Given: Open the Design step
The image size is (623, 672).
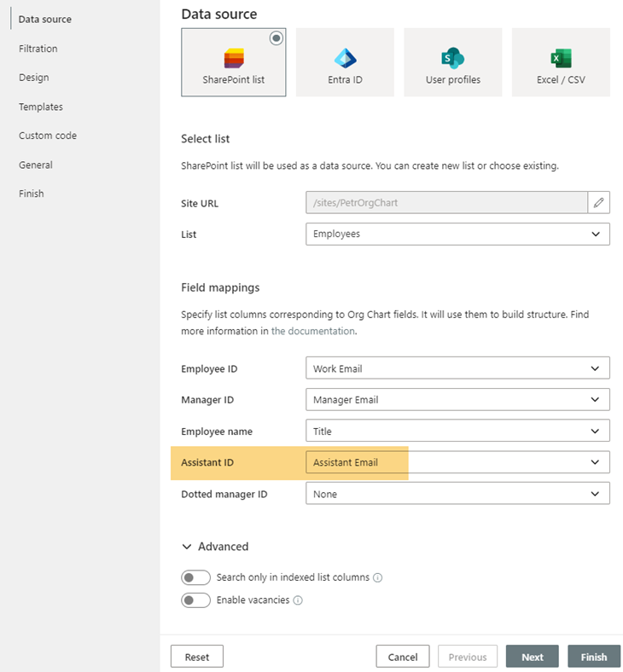Looking at the screenshot, I should click(x=33, y=78).
